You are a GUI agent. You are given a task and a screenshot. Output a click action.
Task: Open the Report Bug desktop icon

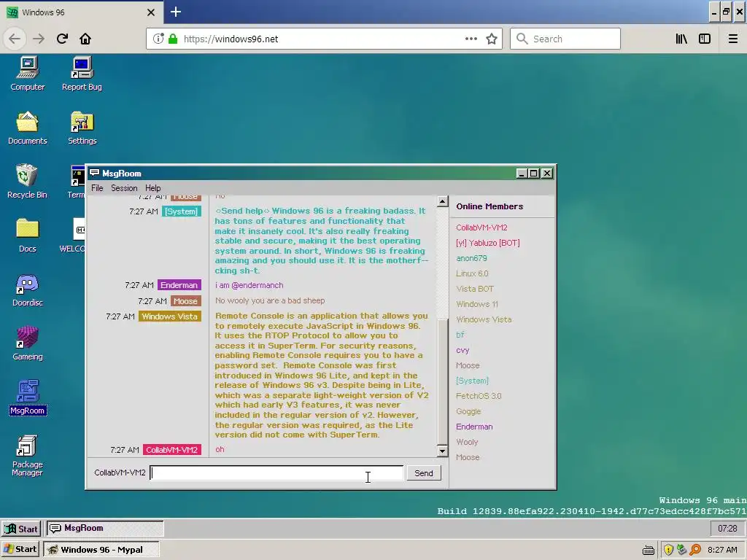point(82,74)
